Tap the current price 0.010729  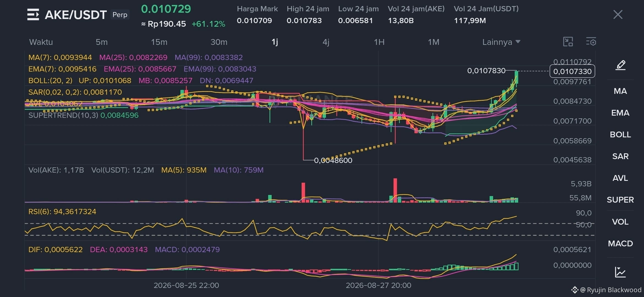166,9
